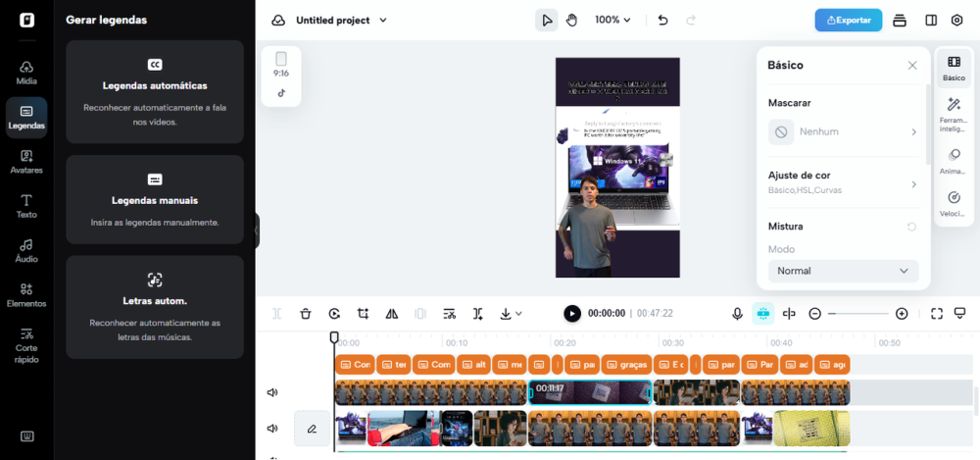Open the Animação properties tab
Screen dimensions: 980x460
click(954, 162)
